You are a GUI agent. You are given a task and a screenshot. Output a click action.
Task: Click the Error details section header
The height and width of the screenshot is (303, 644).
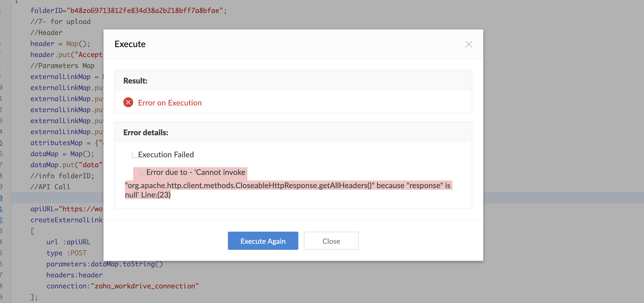click(x=146, y=132)
